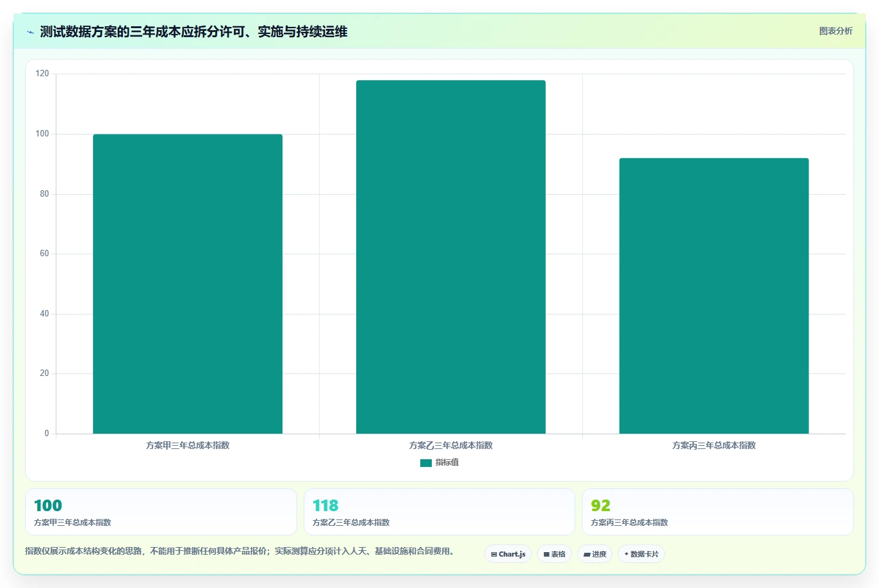
Task: Click the footnote starting 指数仅展示成本结构
Action: click(240, 551)
